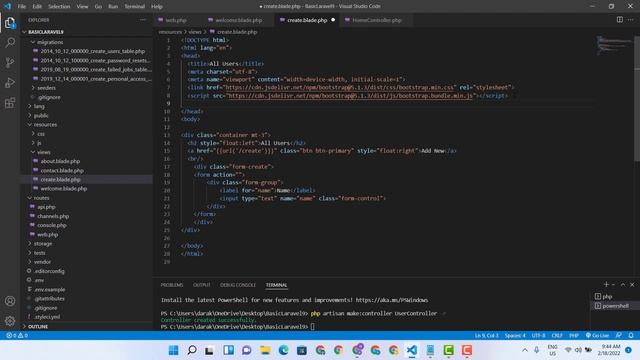
Task: Click the notifications bell icon
Action: 631,336
